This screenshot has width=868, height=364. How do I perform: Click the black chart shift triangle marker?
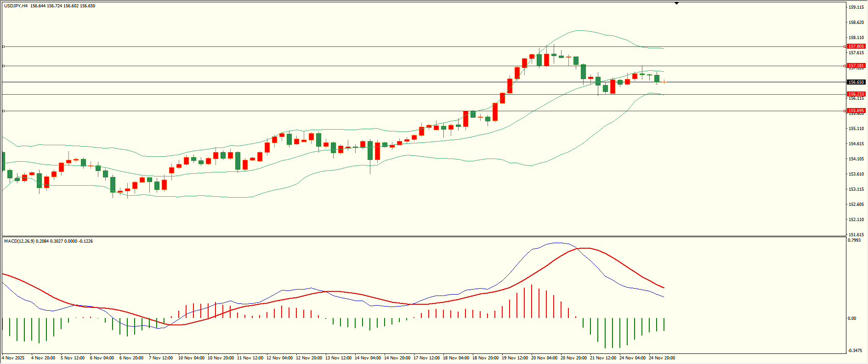[x=676, y=4]
